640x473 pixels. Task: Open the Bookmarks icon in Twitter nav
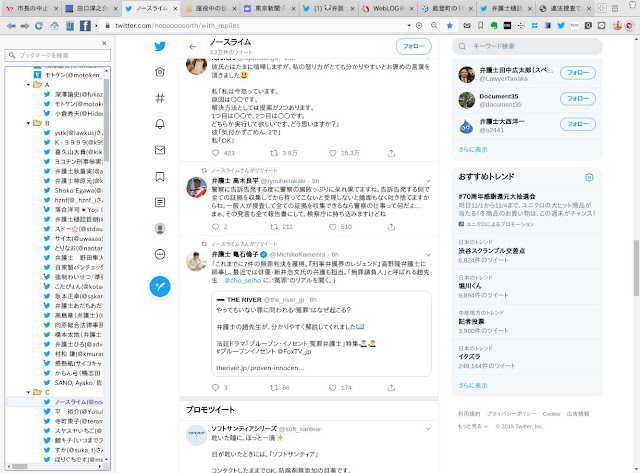(x=160, y=176)
